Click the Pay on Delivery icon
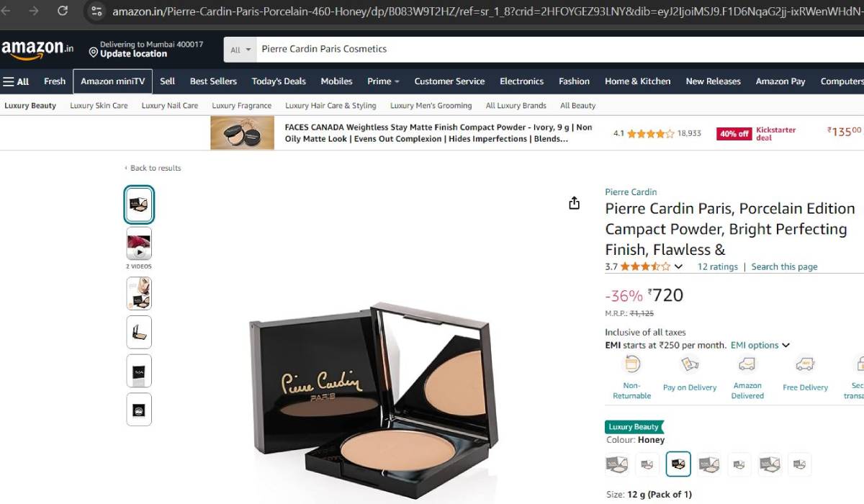This screenshot has height=504, width=864. (x=690, y=364)
